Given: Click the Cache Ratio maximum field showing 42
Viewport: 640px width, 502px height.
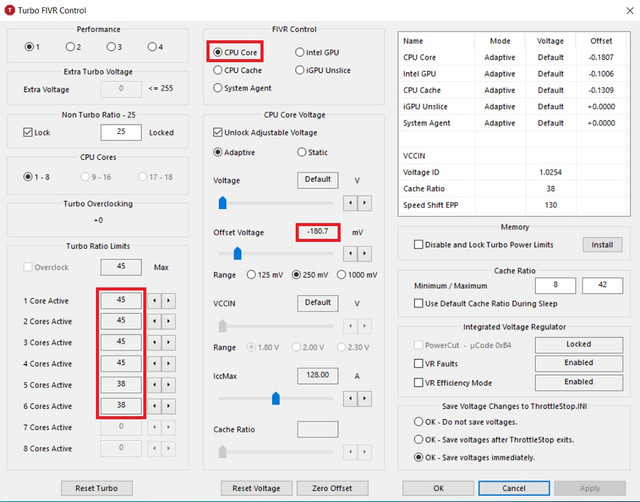Looking at the screenshot, I should [x=602, y=285].
